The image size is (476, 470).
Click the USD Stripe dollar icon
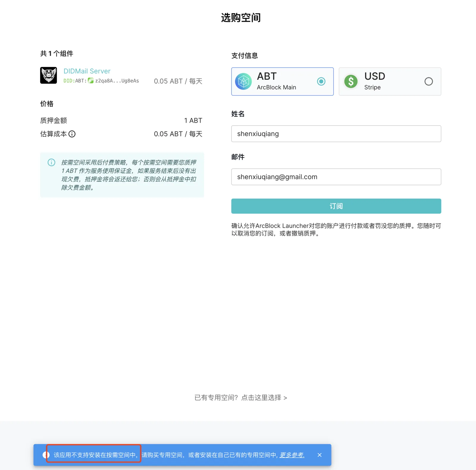(351, 81)
